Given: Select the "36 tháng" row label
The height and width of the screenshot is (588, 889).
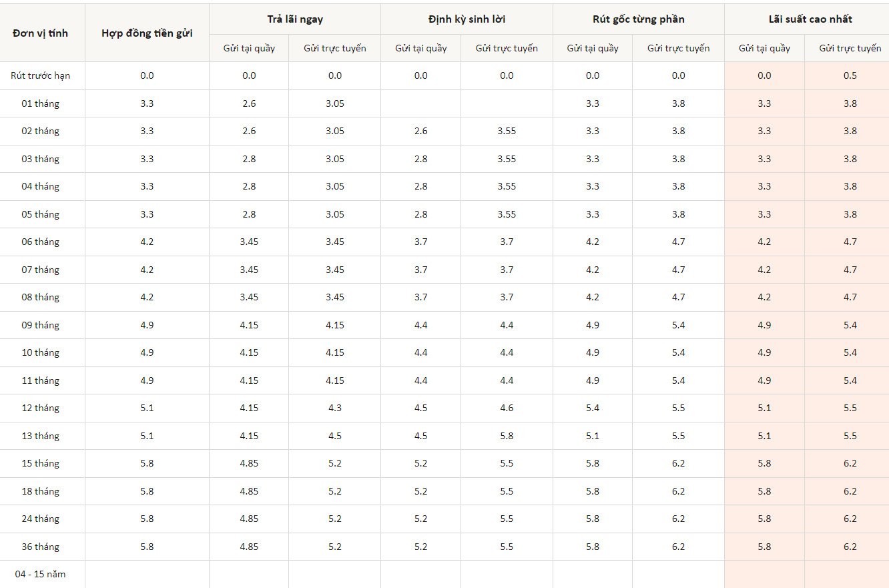Looking at the screenshot, I should pos(40,547).
